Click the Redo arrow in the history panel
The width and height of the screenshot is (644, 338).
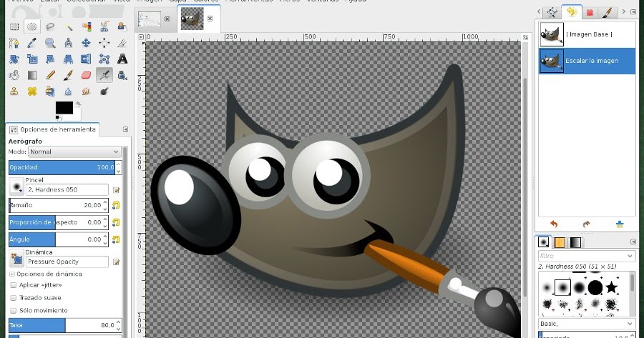coord(586,224)
